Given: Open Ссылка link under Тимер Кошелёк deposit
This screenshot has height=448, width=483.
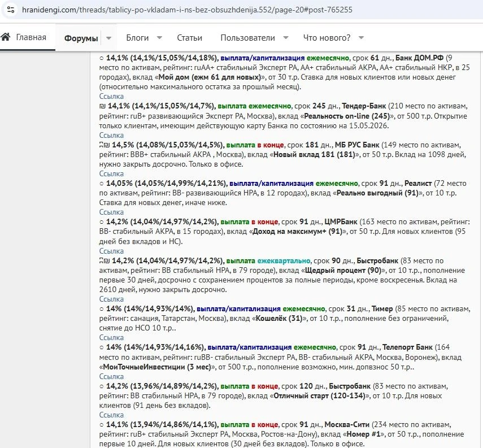Looking at the screenshot, I should point(111,338).
